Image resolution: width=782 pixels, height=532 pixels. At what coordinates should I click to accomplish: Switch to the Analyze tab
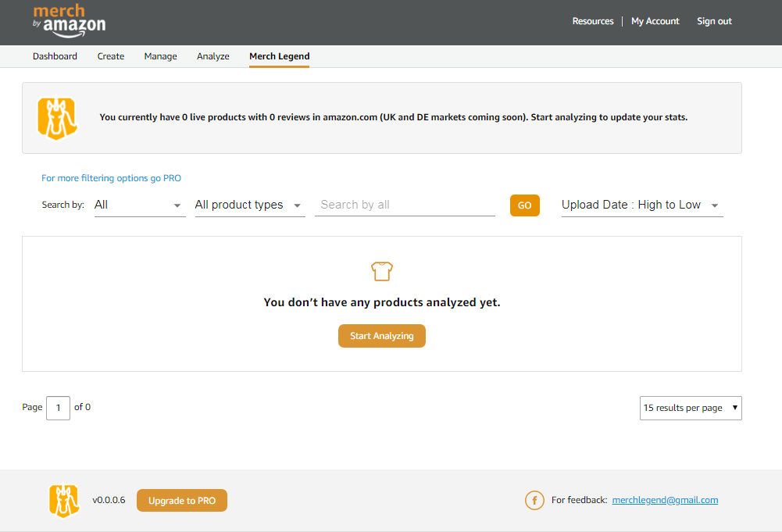click(x=213, y=56)
